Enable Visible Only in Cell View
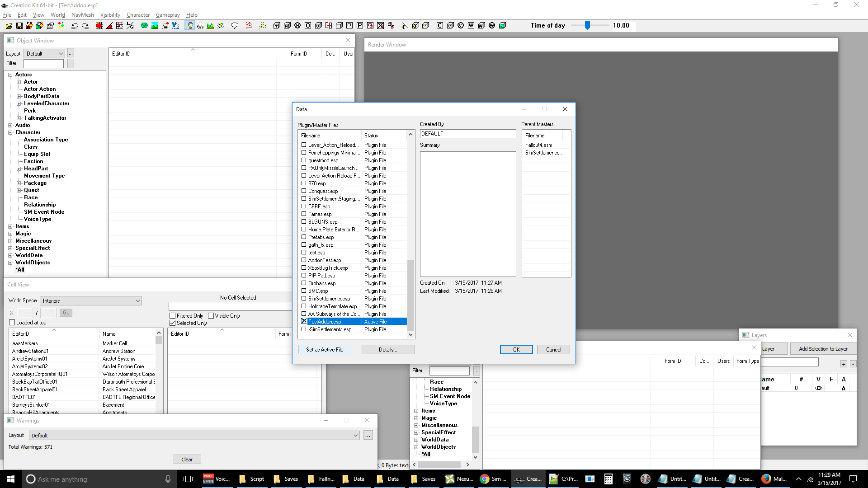 (211, 316)
